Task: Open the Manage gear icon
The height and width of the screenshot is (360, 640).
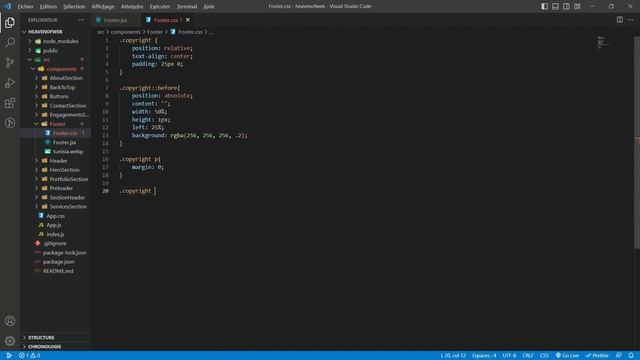Action: (x=10, y=341)
